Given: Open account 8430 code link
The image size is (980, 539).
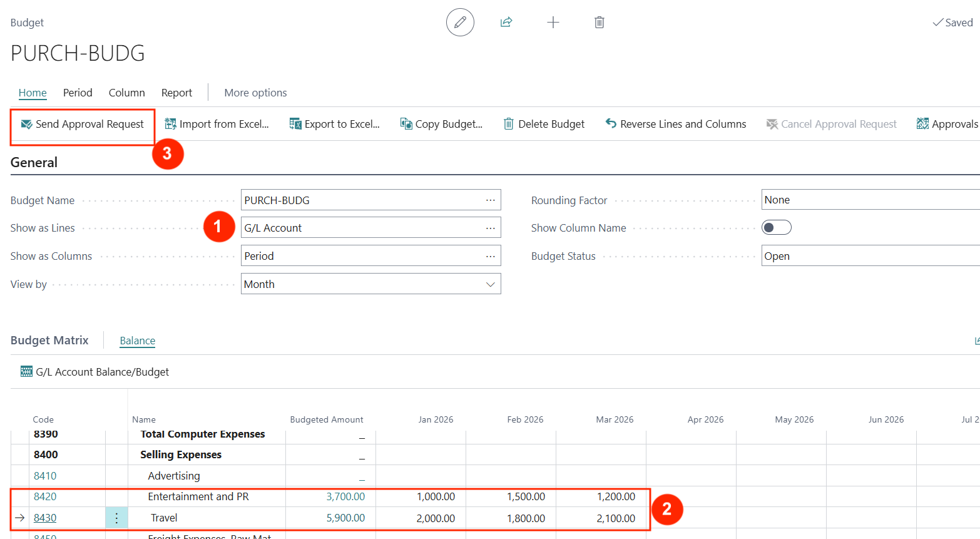Looking at the screenshot, I should [45, 518].
